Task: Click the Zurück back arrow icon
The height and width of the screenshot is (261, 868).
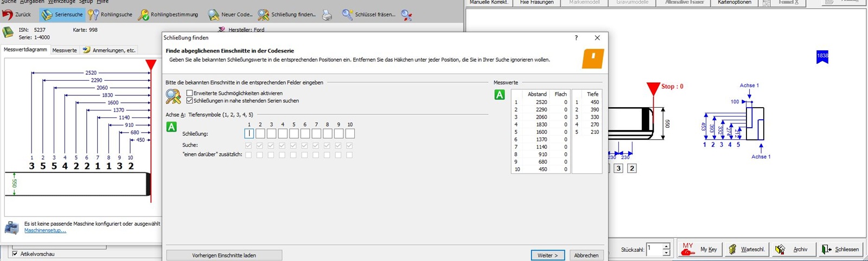Action: coord(8,15)
